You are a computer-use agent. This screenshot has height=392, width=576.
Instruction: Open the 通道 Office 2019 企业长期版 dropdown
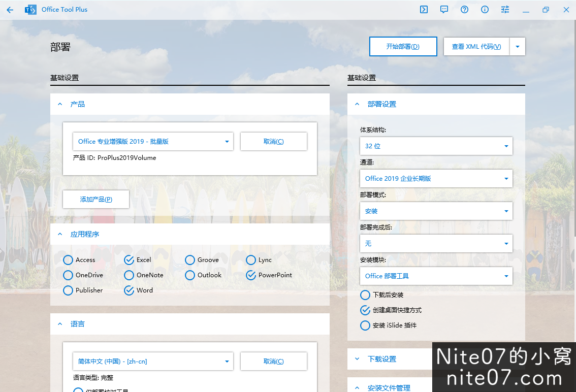click(x=436, y=179)
